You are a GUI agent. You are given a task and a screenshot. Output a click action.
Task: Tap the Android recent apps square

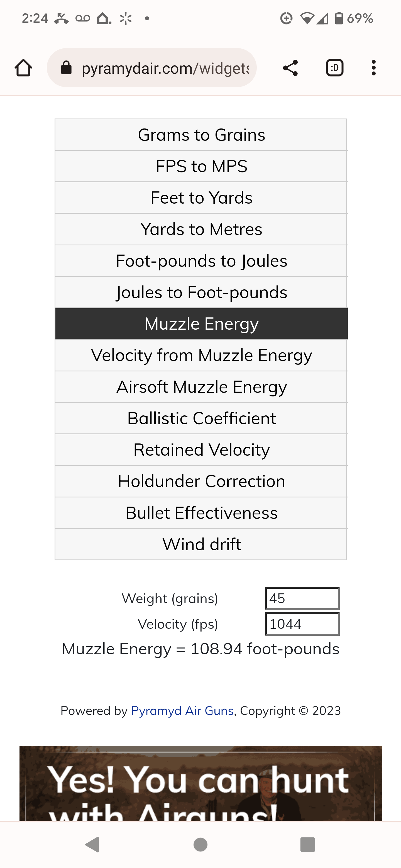pos(307,844)
